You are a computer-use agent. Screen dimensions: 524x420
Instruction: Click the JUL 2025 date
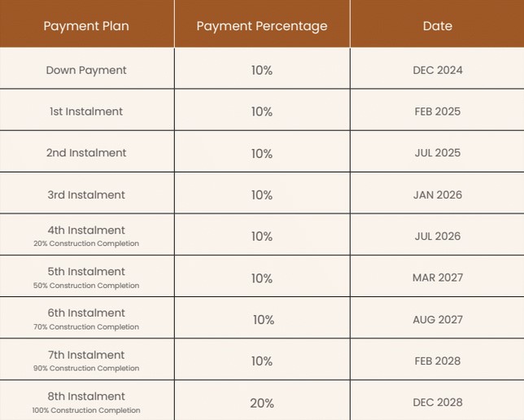[x=438, y=153]
